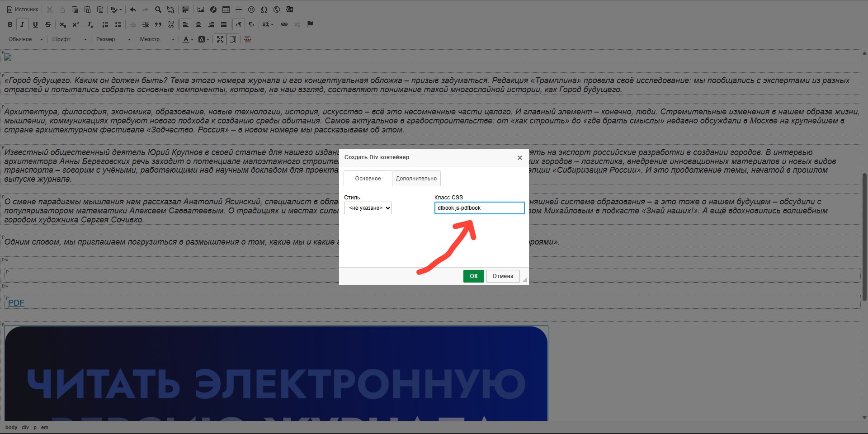
Task: Click the anchor flag icon
Action: pos(310,24)
